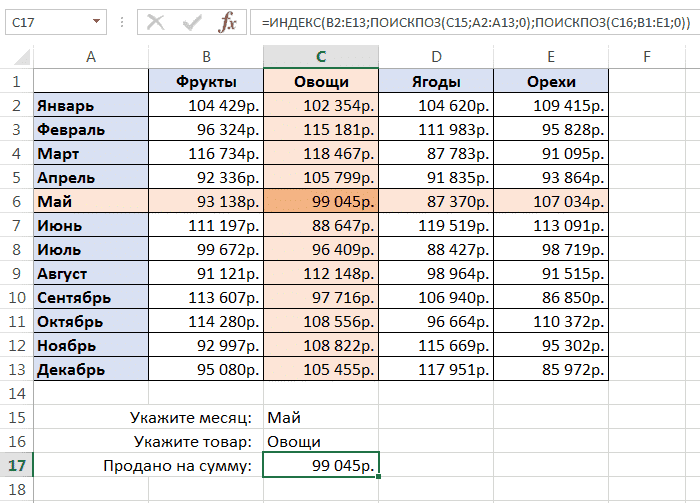Click the Фрукты header cell

(x=206, y=81)
